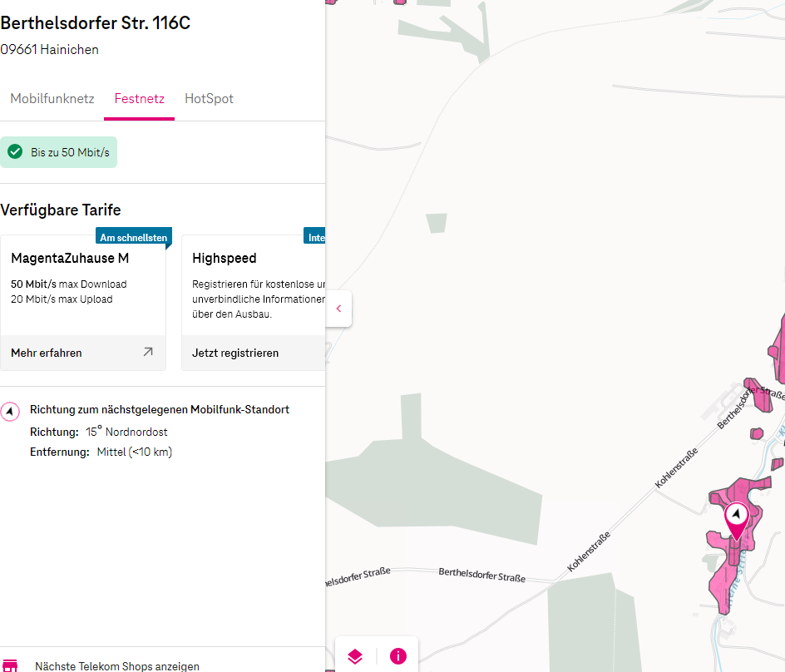785x672 pixels.
Task: Select the MagentaZuhause M tariff title
Action: (70, 259)
